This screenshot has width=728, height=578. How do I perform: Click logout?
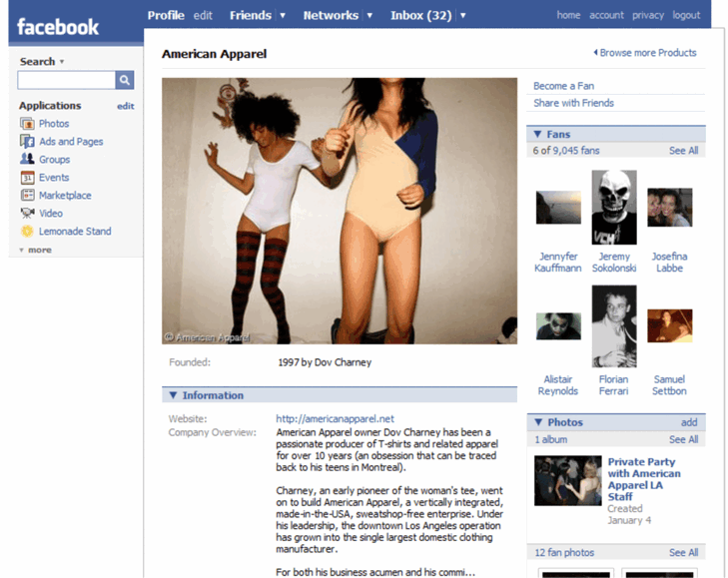tap(686, 15)
